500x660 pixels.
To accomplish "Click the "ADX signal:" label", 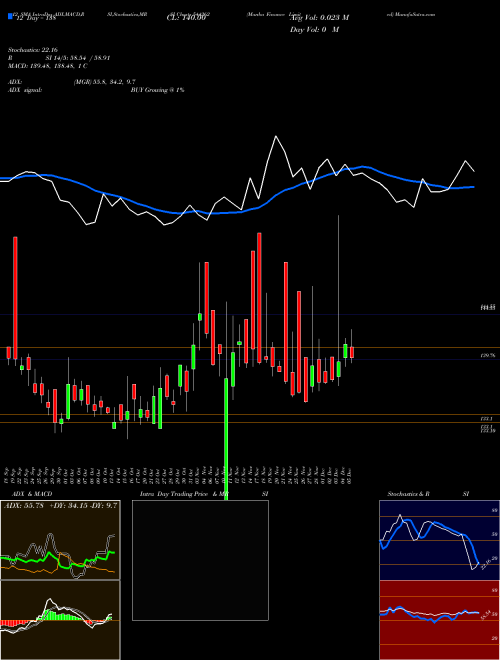I will [24, 90].
